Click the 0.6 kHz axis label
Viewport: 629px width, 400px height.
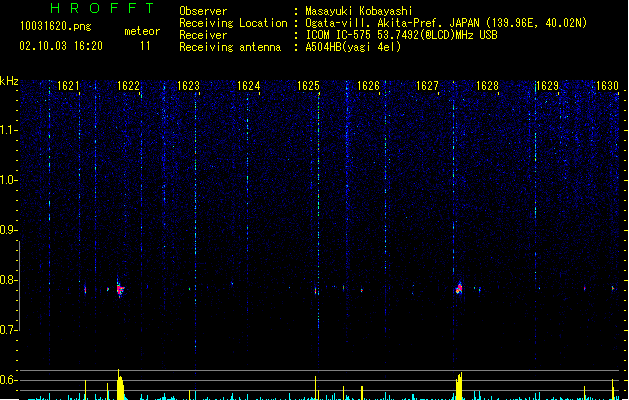click(8, 380)
